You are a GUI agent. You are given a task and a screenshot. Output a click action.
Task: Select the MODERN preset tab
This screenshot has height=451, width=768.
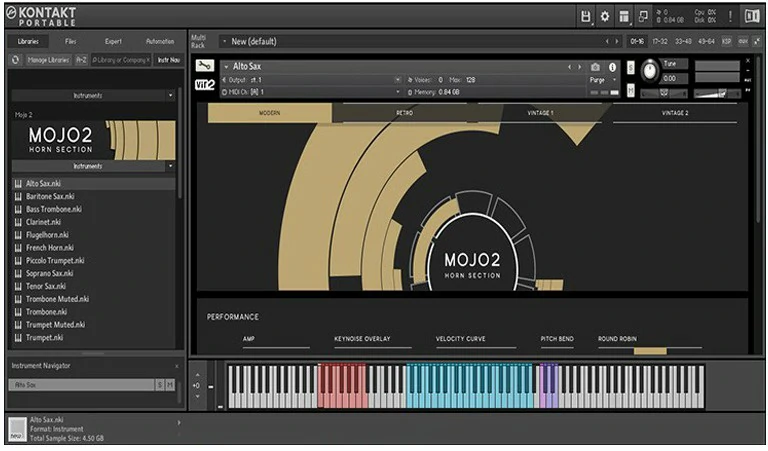(x=269, y=113)
